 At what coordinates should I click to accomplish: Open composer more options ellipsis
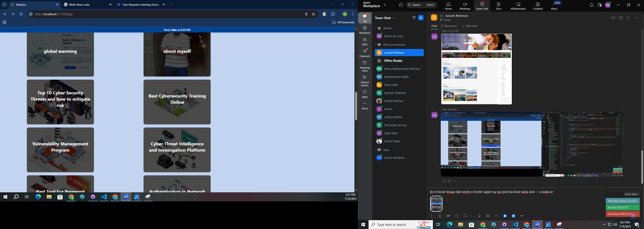[x=522, y=216]
